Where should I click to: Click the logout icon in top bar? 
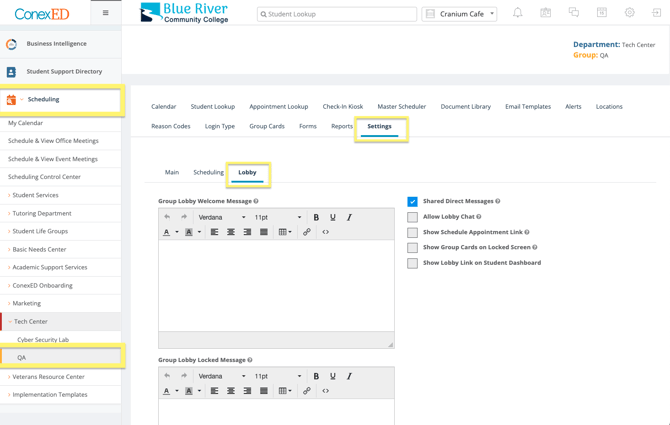tap(657, 13)
